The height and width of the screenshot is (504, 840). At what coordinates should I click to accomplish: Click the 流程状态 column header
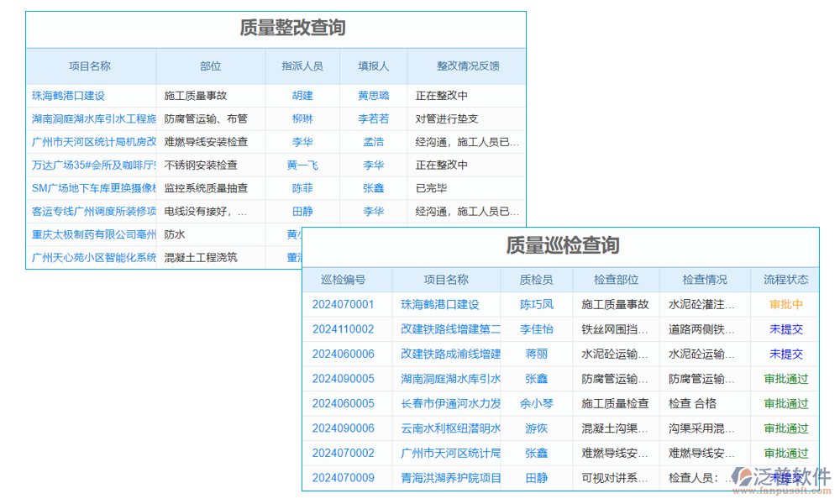click(x=784, y=279)
